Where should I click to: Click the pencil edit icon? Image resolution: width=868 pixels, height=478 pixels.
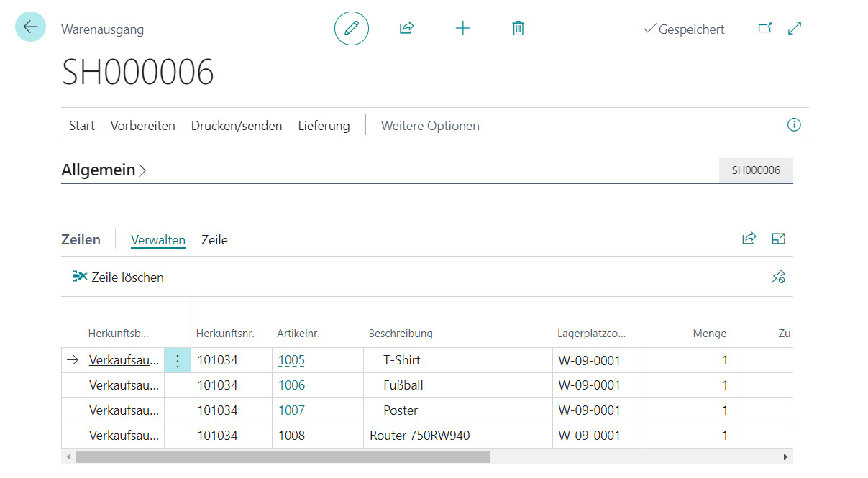(351, 29)
